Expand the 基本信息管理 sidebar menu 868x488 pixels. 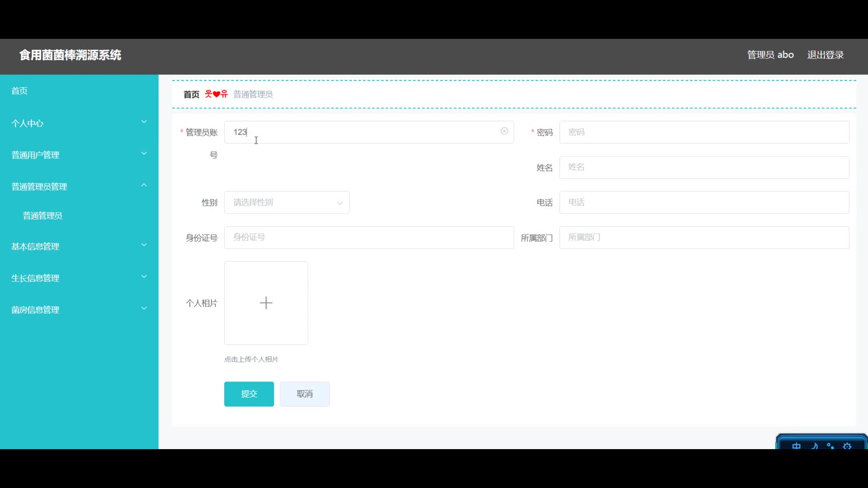(79, 246)
